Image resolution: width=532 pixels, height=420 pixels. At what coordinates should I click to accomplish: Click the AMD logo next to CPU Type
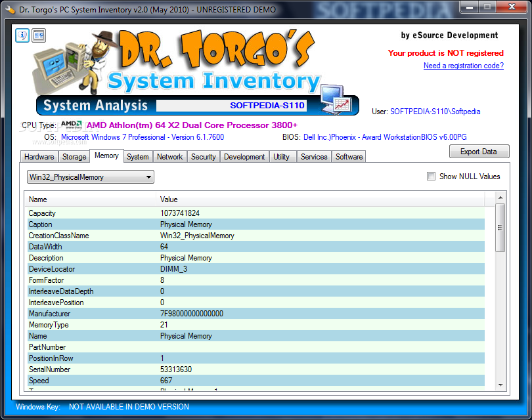pos(71,125)
